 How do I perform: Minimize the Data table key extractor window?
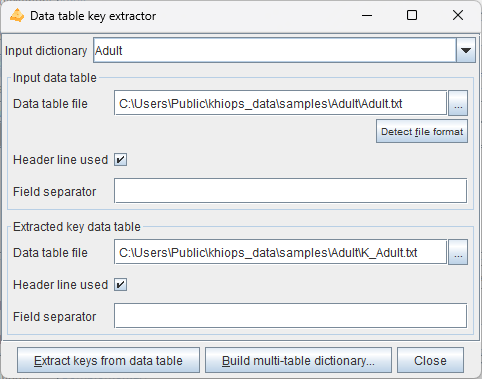(x=367, y=15)
